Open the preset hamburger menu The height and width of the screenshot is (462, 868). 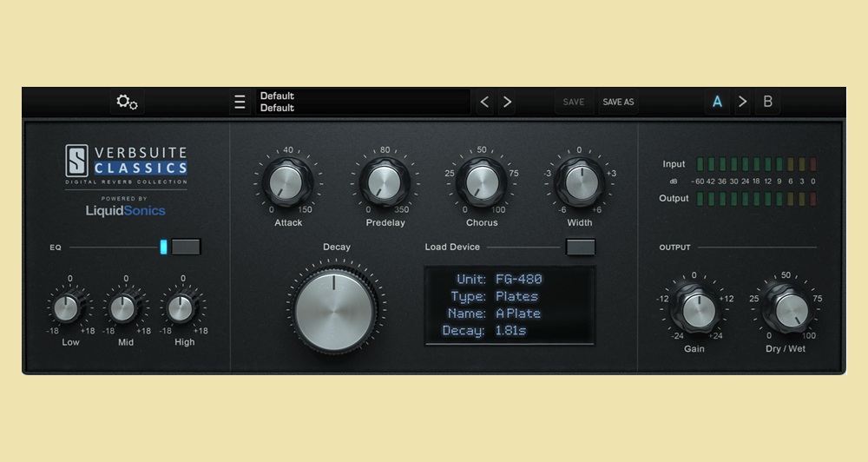point(240,102)
